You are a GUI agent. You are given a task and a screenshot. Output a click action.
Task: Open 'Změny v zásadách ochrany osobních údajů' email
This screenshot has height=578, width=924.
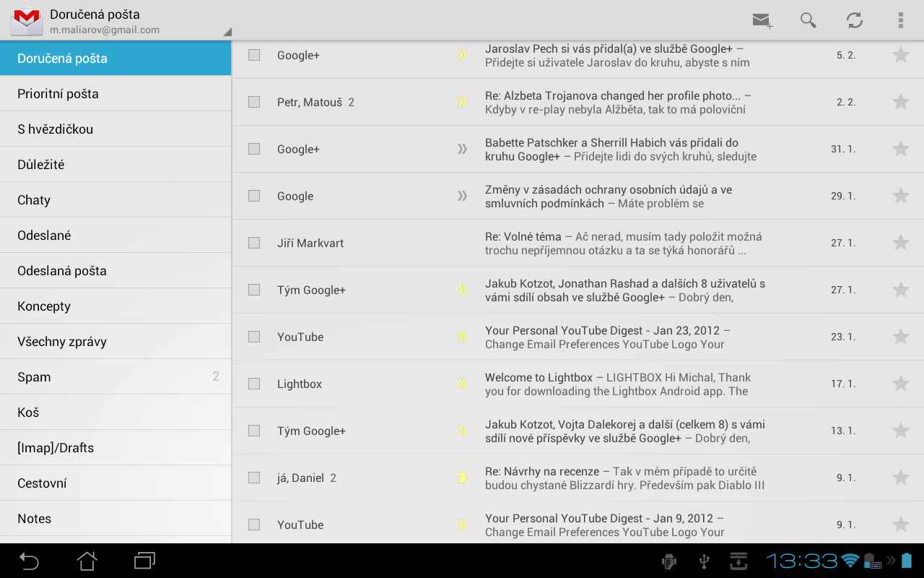click(577, 196)
